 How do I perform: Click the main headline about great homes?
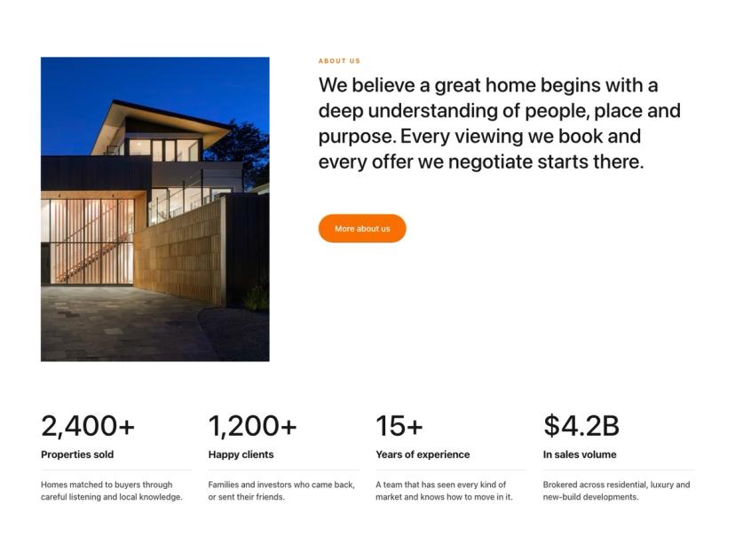tap(499, 123)
